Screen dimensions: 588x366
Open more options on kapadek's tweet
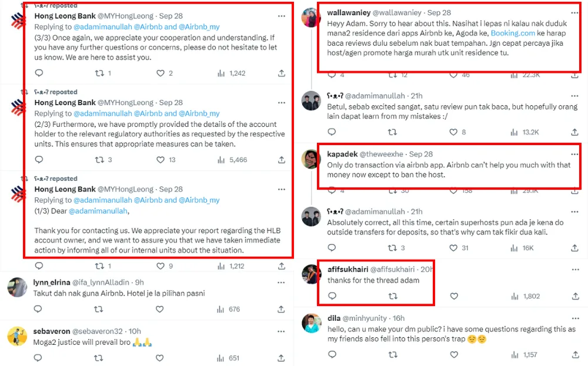pos(574,154)
